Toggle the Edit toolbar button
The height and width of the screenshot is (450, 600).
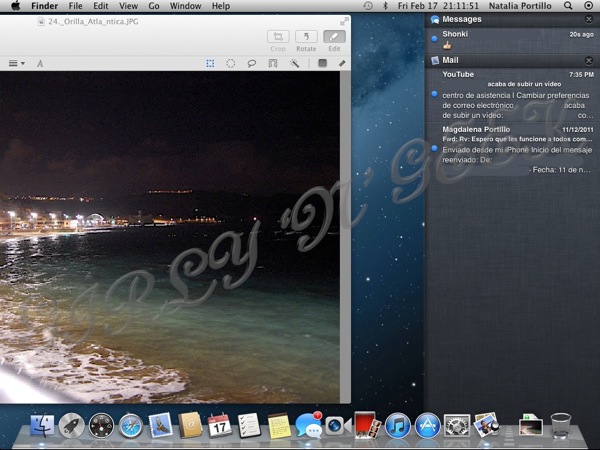pyautogui.click(x=334, y=37)
